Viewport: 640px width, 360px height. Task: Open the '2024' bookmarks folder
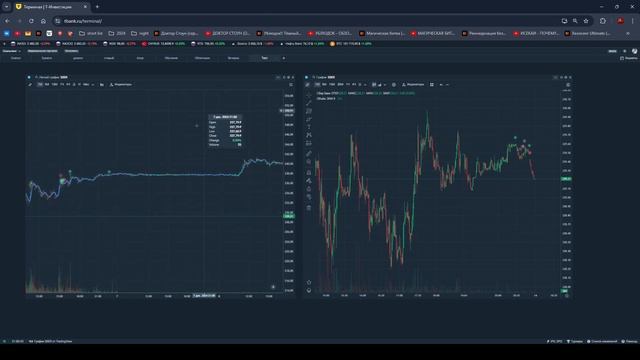(x=117, y=33)
